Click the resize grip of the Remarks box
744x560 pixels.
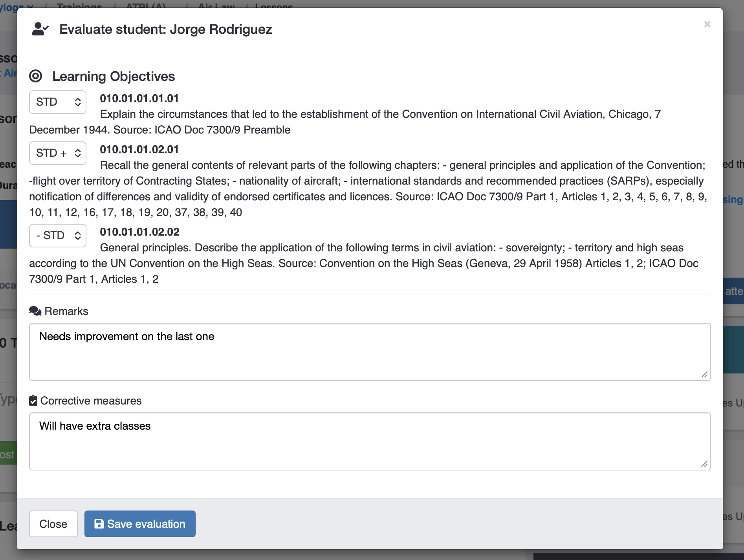pyautogui.click(x=705, y=375)
